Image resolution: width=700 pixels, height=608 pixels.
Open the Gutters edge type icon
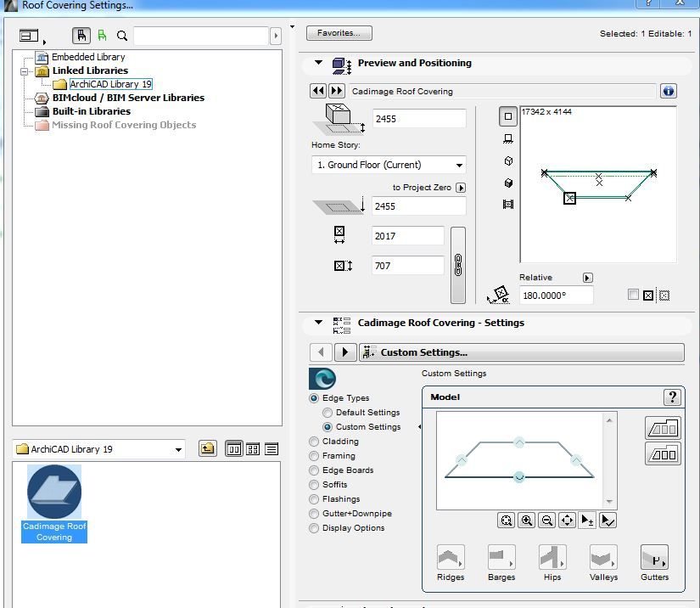(654, 558)
